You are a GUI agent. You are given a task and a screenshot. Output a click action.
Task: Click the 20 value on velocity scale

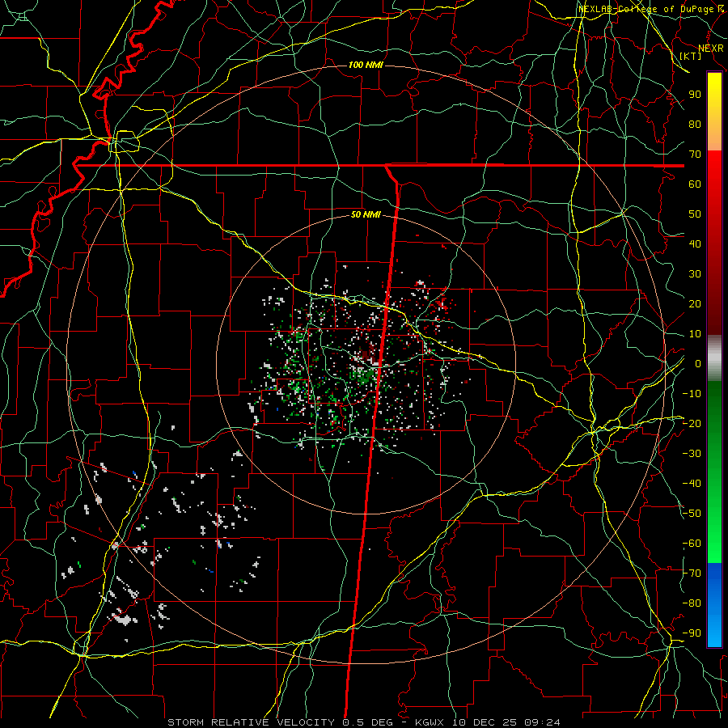(695, 303)
